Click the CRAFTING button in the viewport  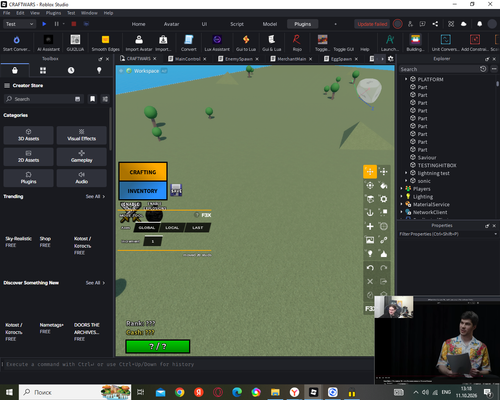pos(143,172)
